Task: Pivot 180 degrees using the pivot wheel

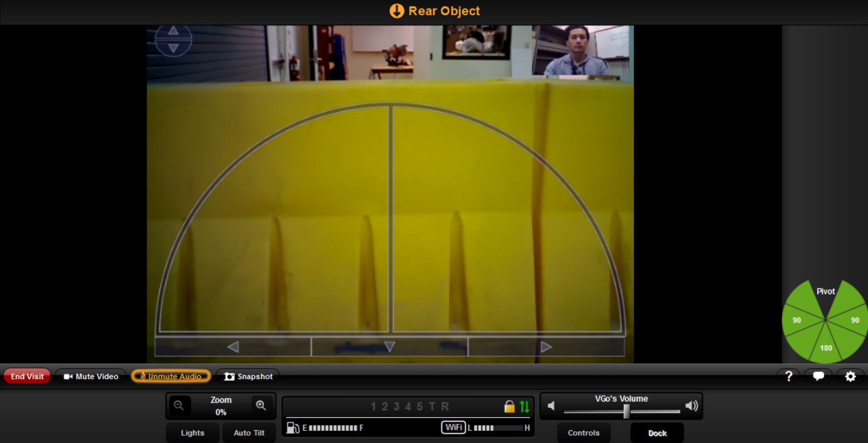Action: 826,348
